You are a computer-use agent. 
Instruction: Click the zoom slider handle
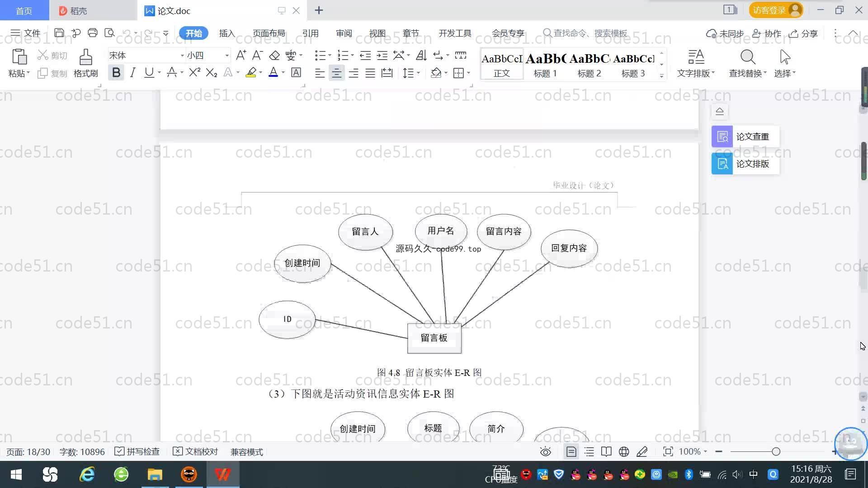click(x=776, y=452)
